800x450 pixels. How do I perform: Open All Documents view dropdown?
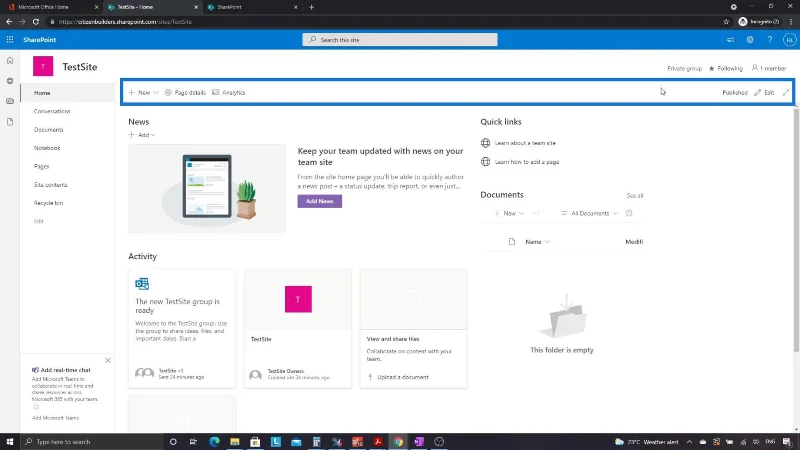click(589, 213)
